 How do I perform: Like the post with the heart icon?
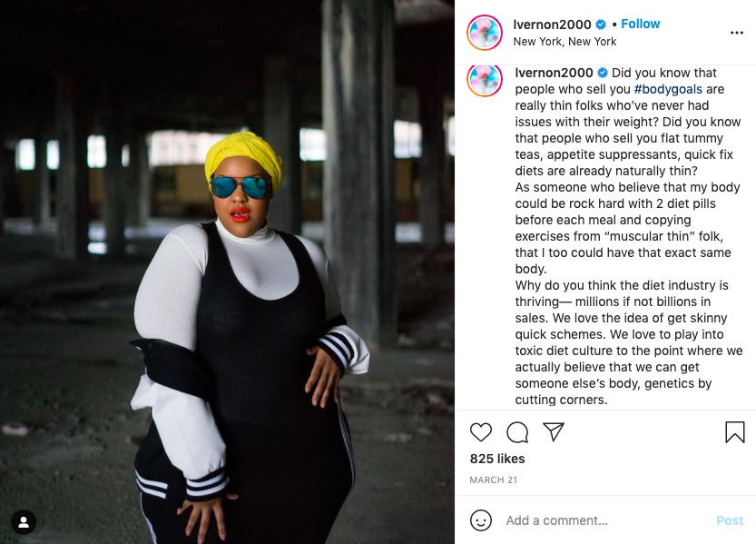pyautogui.click(x=481, y=432)
